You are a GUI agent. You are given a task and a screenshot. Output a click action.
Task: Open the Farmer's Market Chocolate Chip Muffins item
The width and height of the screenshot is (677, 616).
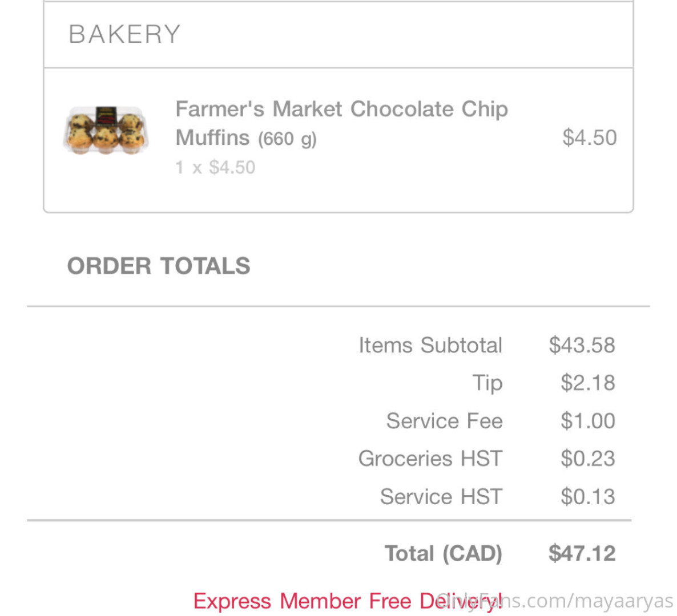tap(341, 123)
